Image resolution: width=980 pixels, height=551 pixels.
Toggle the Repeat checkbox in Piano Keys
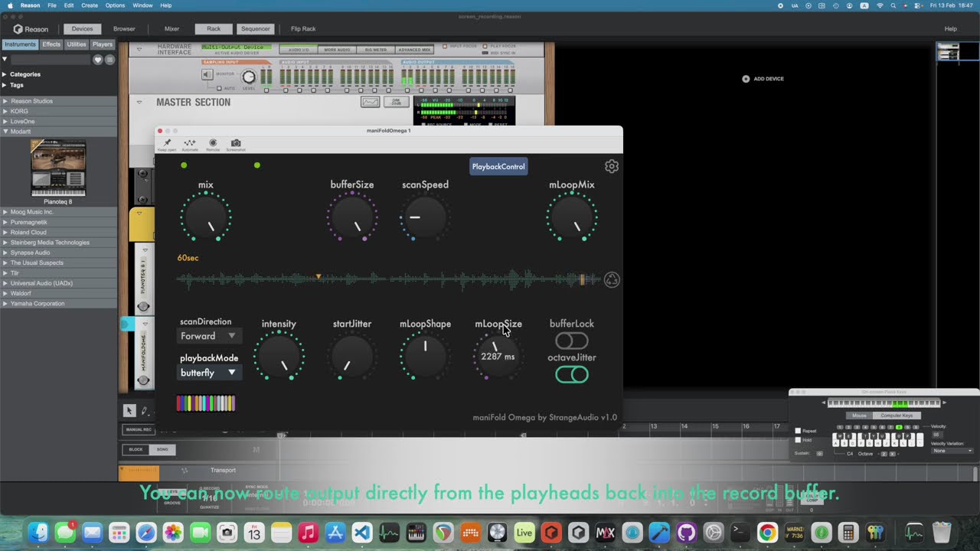coord(798,431)
